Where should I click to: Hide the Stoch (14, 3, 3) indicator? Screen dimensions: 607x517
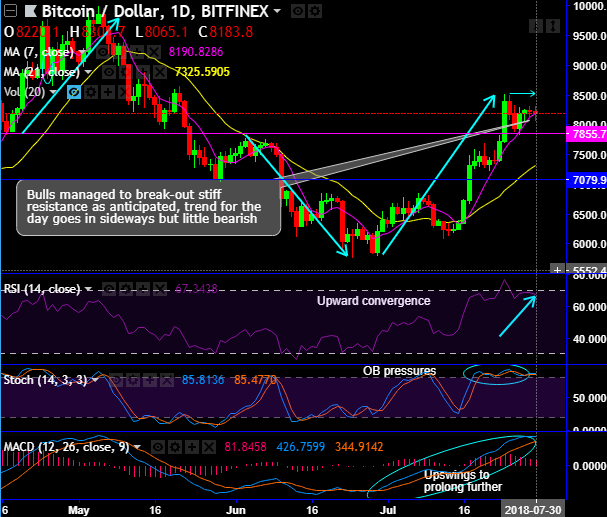point(116,380)
